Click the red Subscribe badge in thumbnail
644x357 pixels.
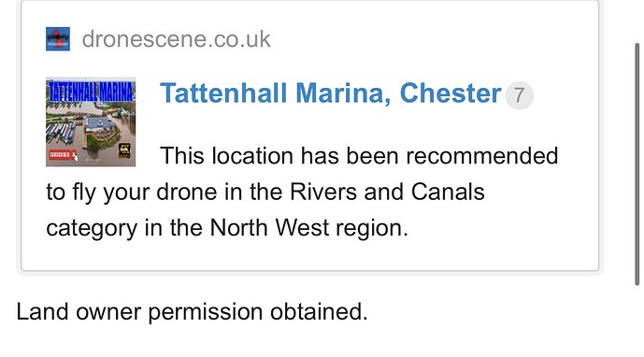pyautogui.click(x=60, y=155)
